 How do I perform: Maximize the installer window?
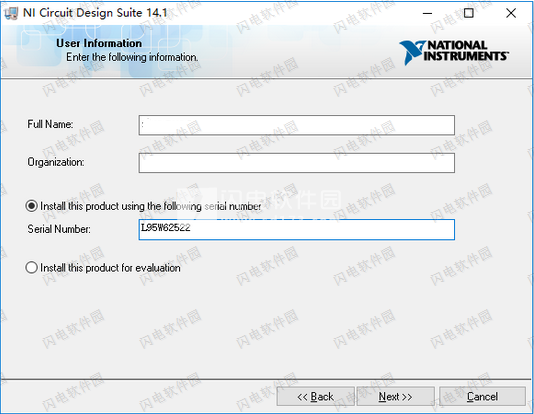pos(469,13)
